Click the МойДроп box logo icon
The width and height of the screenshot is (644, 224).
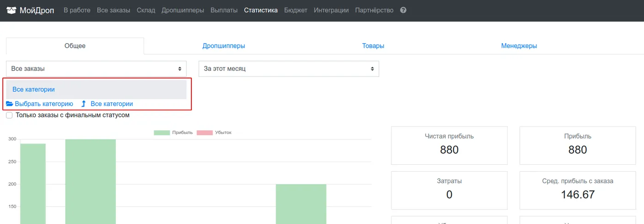coord(11,10)
